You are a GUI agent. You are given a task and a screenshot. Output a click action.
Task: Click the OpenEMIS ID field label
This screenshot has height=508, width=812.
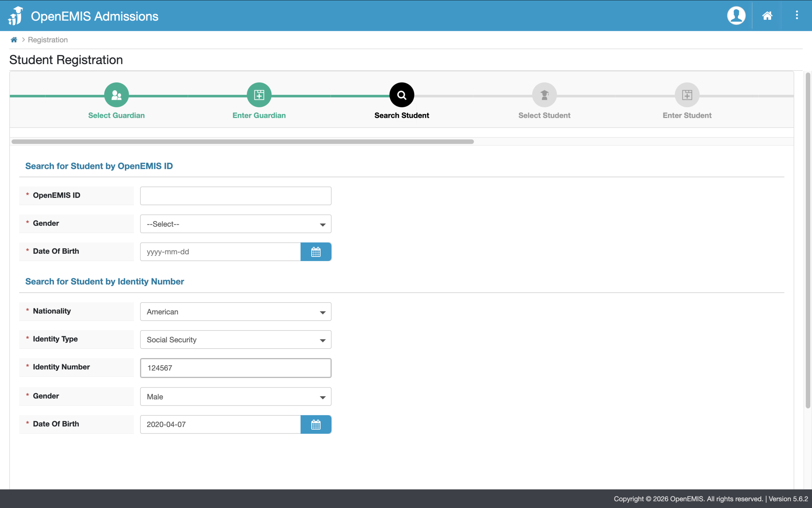click(x=56, y=195)
